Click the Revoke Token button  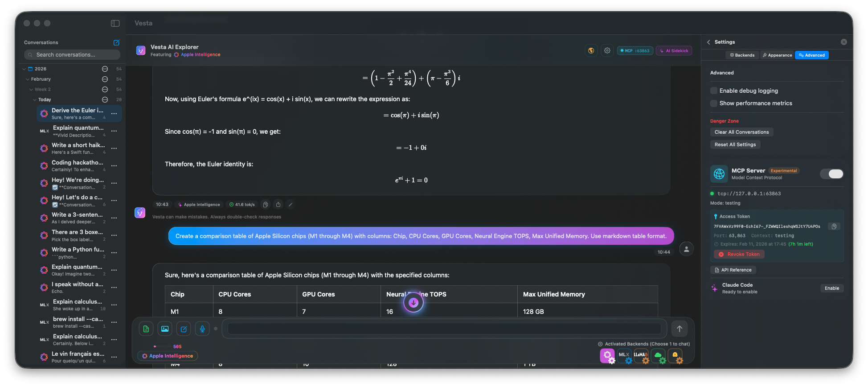[x=739, y=254]
